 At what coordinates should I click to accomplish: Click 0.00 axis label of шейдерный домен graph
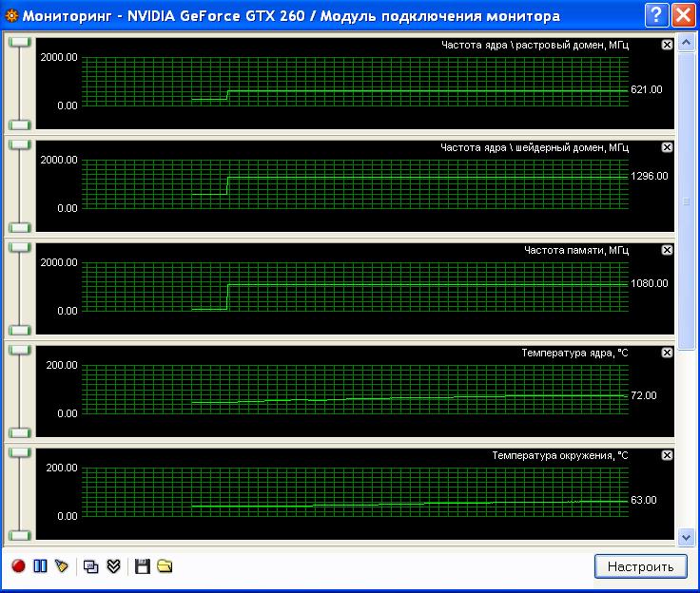click(68, 208)
